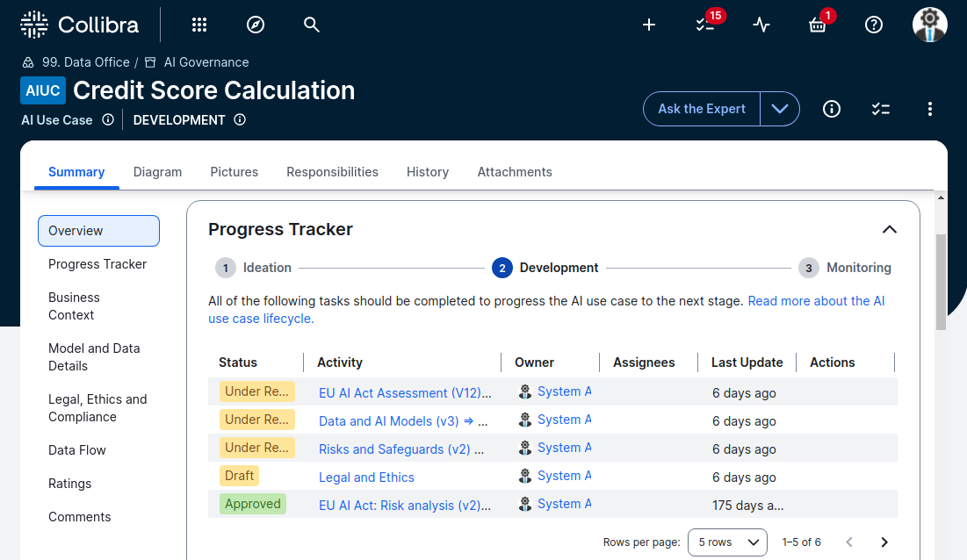
Task: Jump to Business Context section
Action: click(x=74, y=306)
